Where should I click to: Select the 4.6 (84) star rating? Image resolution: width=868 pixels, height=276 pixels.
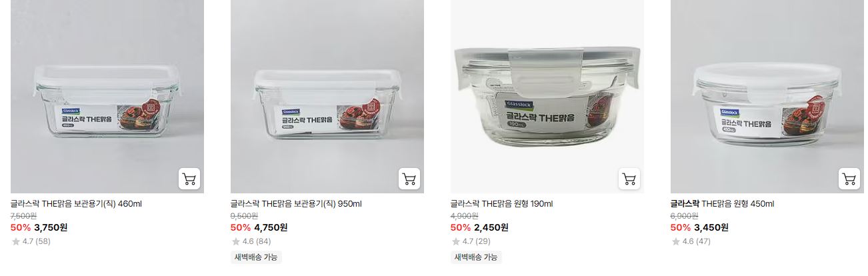coord(251,241)
